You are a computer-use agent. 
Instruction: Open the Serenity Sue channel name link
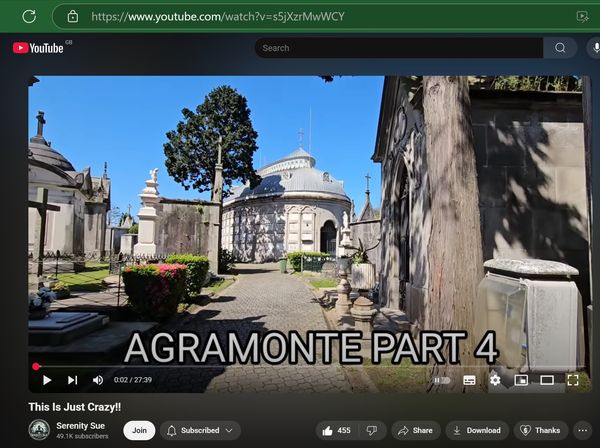[80, 426]
